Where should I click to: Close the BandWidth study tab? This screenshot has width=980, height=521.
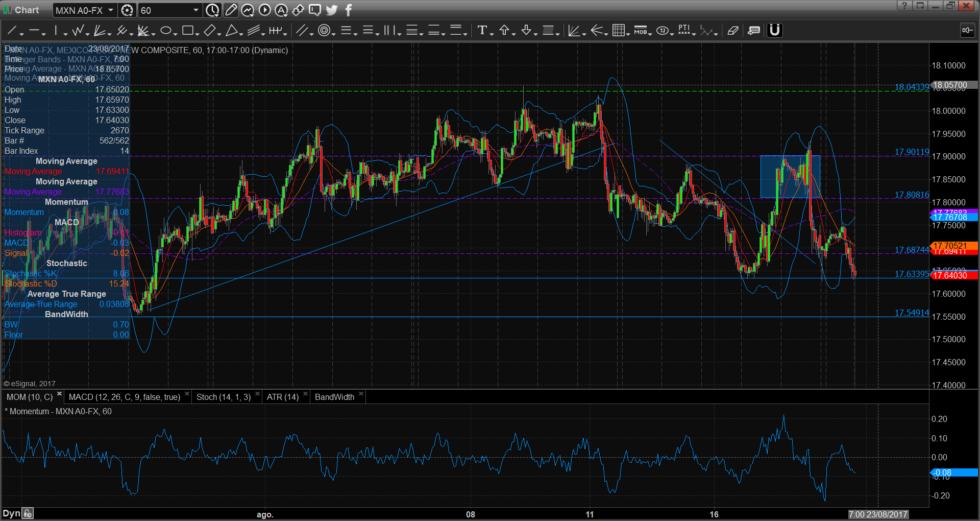361,394
